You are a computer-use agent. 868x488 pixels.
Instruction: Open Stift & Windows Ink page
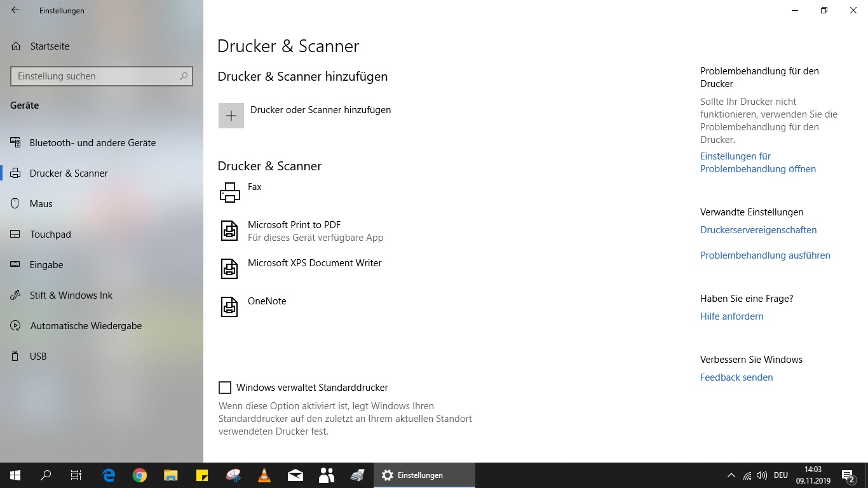pos(102,295)
